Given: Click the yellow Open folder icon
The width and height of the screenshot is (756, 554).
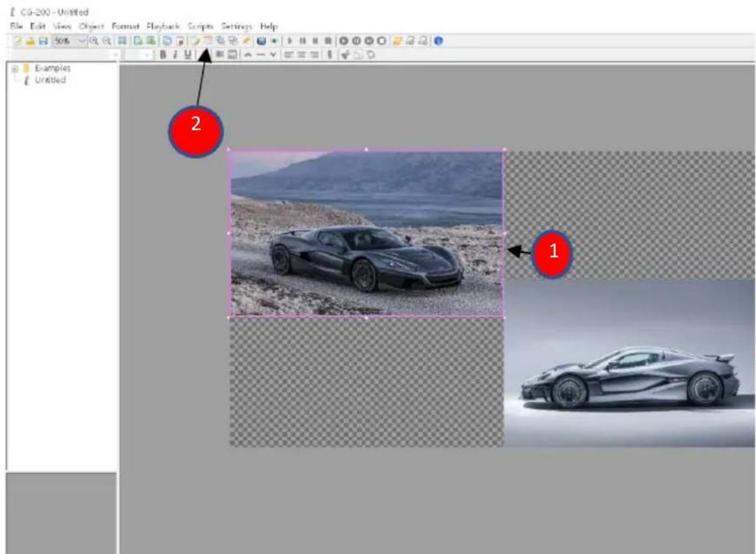Looking at the screenshot, I should 30,41.
